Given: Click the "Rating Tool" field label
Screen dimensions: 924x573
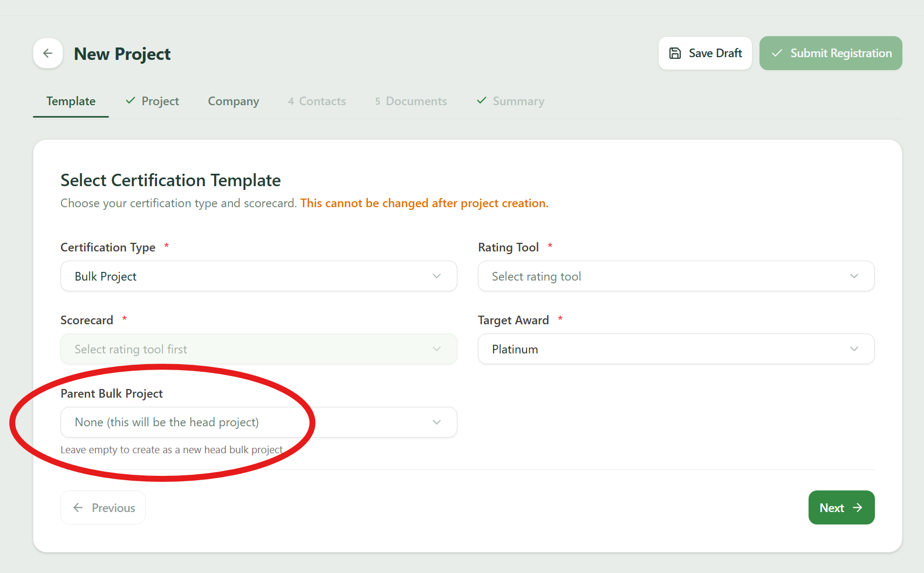Looking at the screenshot, I should (x=509, y=247).
